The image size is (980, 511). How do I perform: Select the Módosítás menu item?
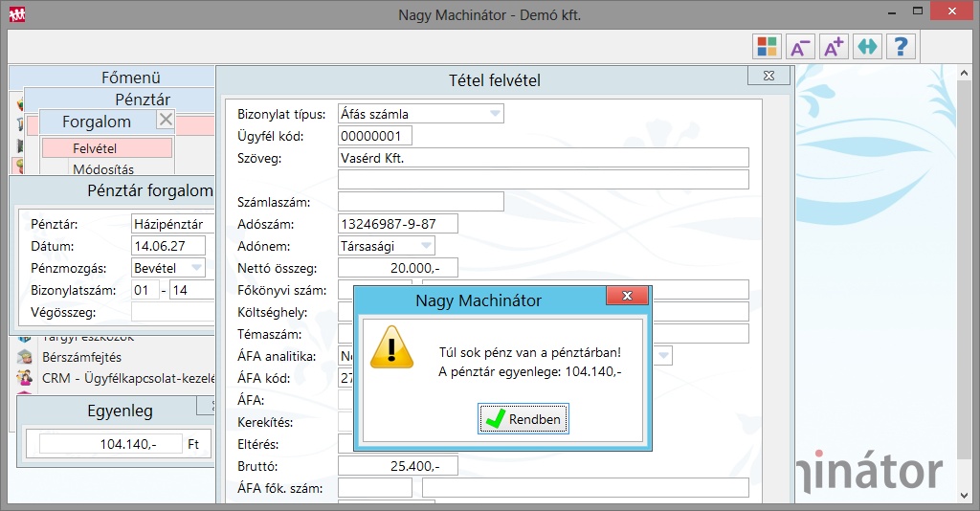[103, 168]
